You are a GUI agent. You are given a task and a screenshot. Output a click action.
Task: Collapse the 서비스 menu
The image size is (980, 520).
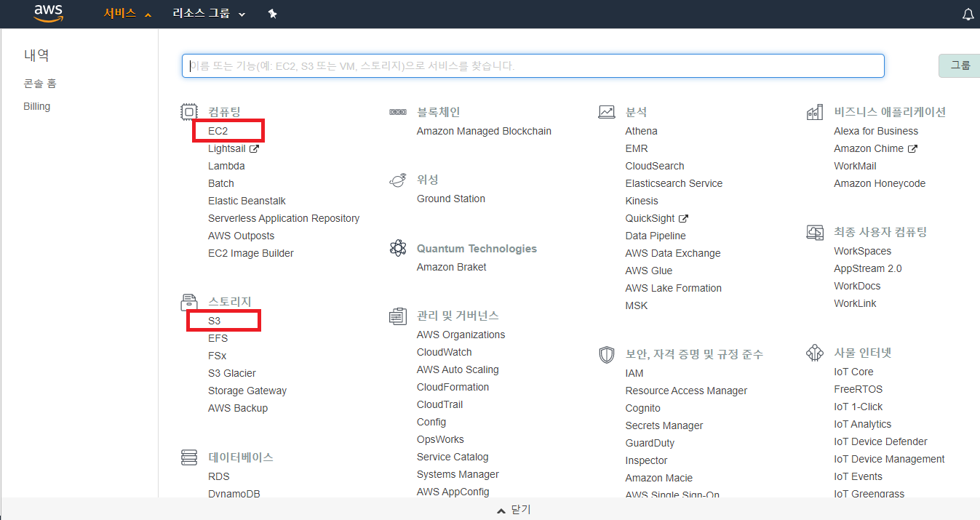tap(127, 13)
